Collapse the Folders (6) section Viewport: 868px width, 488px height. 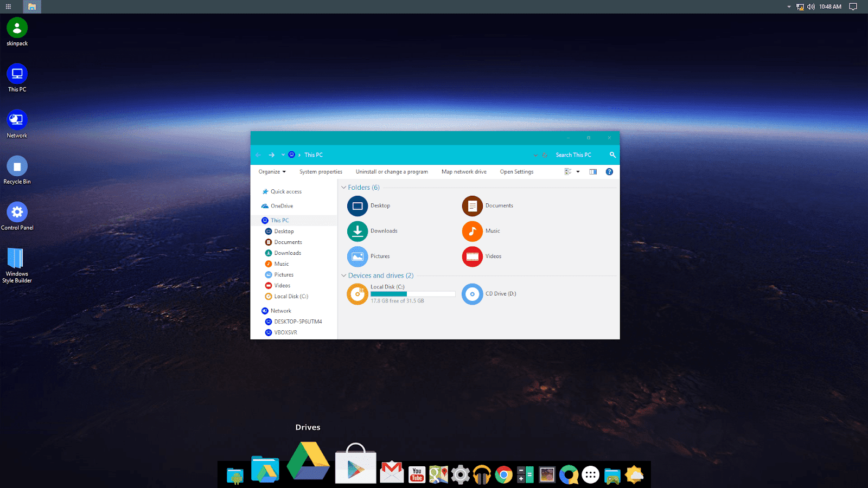[x=344, y=187]
